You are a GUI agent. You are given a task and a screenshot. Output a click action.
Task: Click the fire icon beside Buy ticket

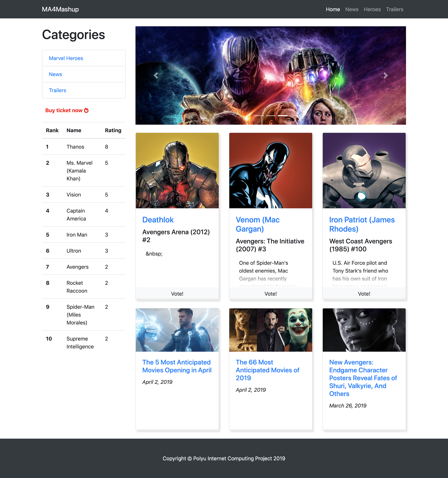tap(86, 110)
